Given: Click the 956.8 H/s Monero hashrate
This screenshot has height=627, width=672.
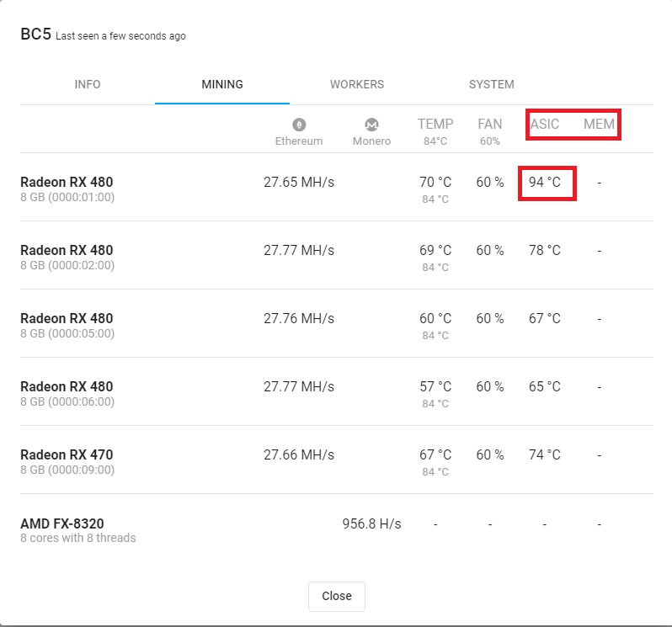Looking at the screenshot, I should pyautogui.click(x=371, y=523).
